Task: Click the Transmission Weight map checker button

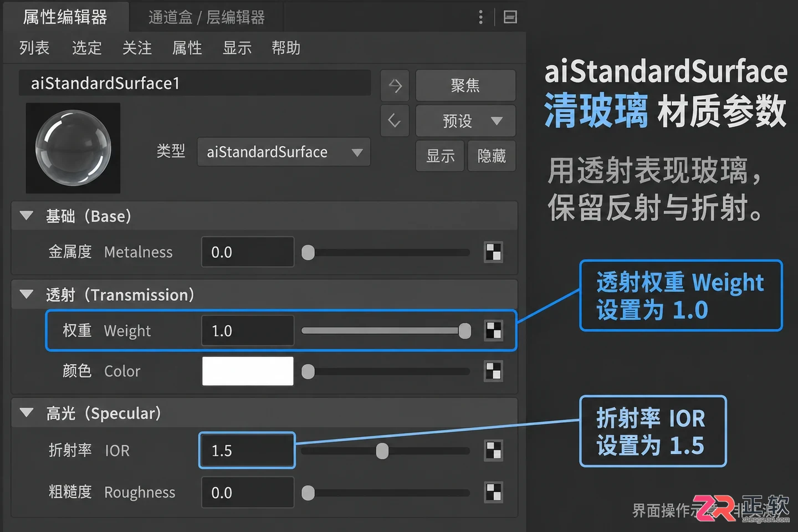Action: (493, 331)
